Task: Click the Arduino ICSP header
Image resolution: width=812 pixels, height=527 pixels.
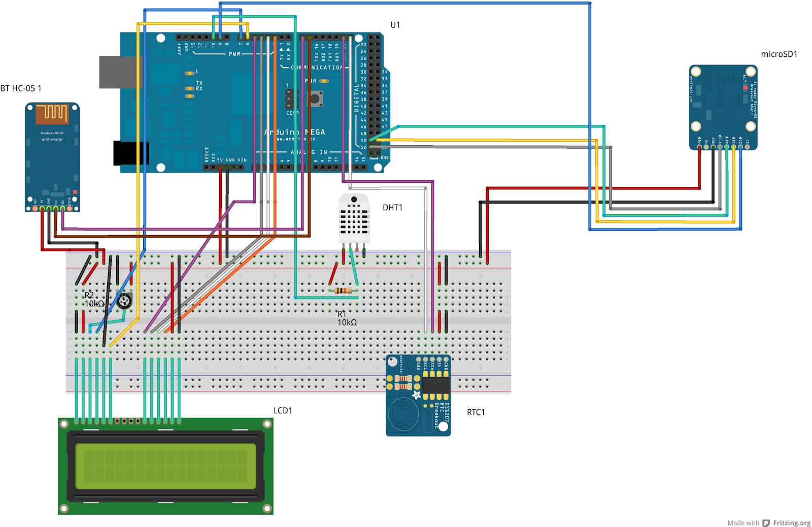Action: tap(292, 99)
